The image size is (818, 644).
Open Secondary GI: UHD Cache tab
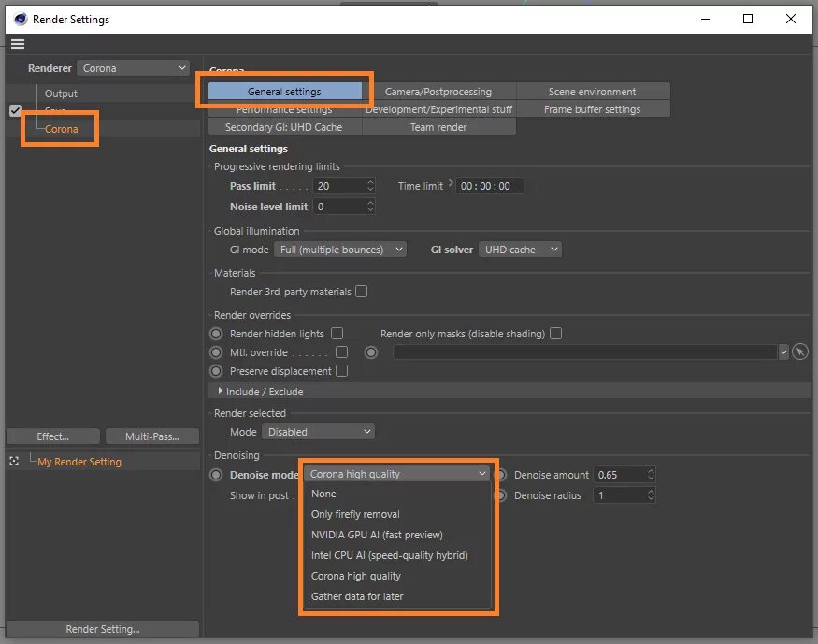click(x=284, y=127)
